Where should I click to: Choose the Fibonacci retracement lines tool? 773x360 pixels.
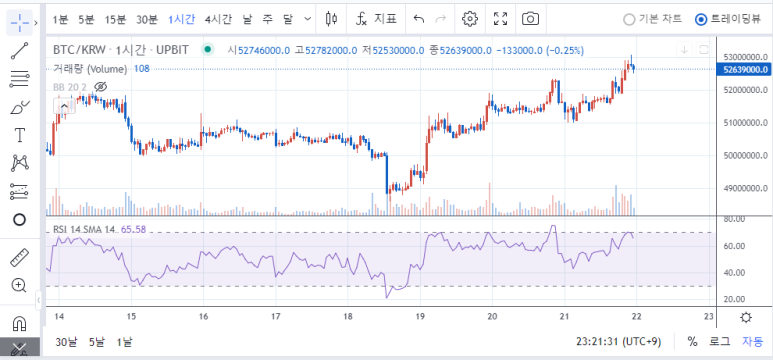coord(19,78)
